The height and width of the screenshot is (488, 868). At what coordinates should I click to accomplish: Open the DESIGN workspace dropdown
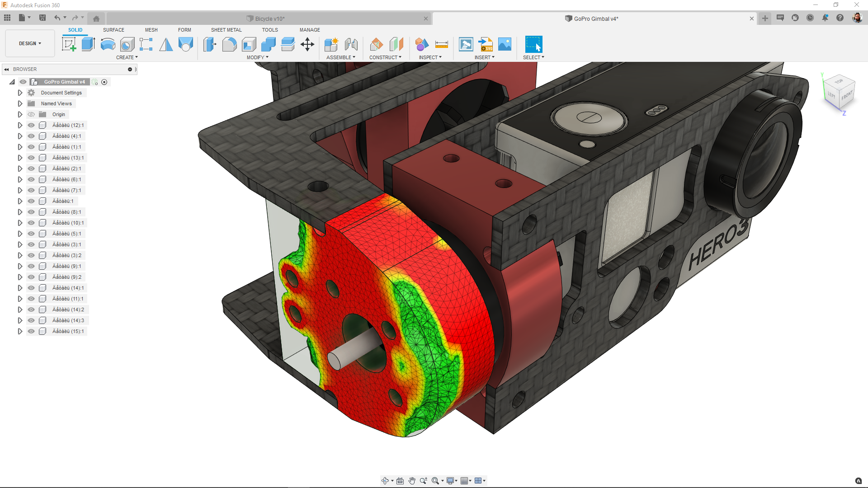(30, 43)
